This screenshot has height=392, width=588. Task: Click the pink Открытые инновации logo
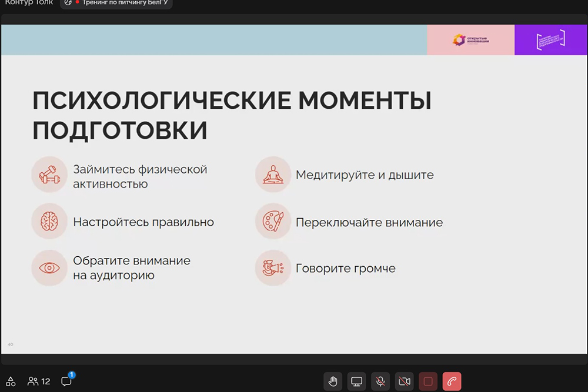click(x=470, y=40)
